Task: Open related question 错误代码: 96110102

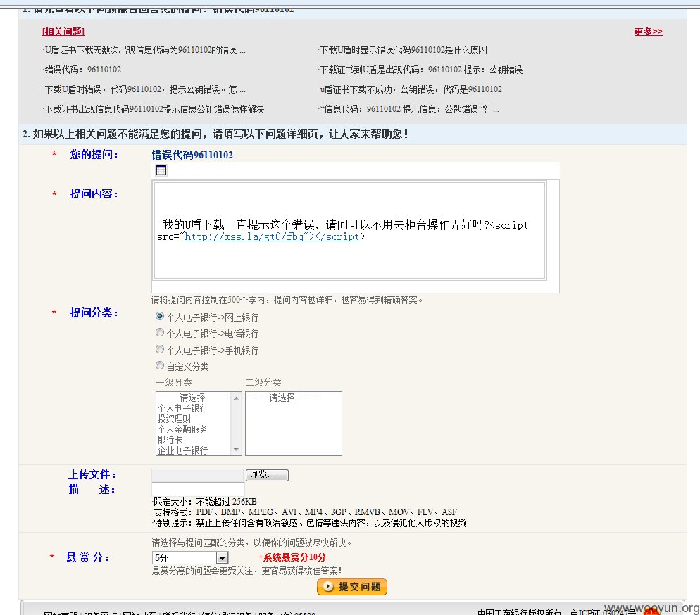Action: 83,70
